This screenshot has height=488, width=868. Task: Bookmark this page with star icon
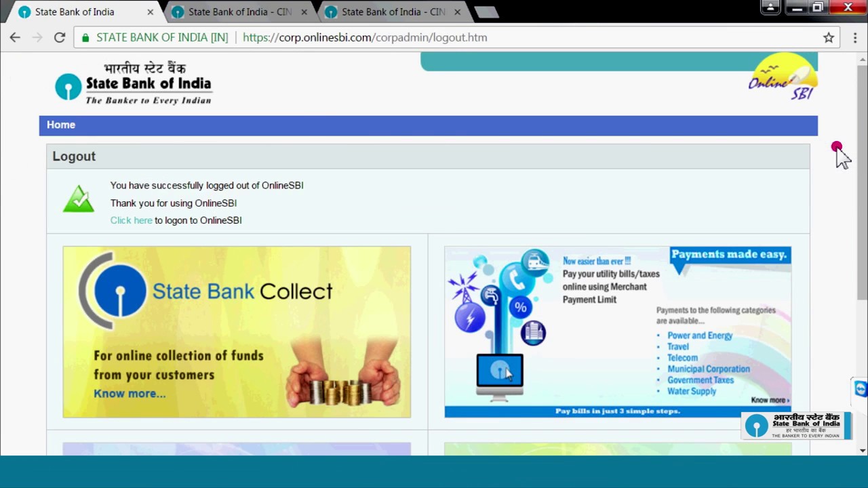(x=829, y=38)
